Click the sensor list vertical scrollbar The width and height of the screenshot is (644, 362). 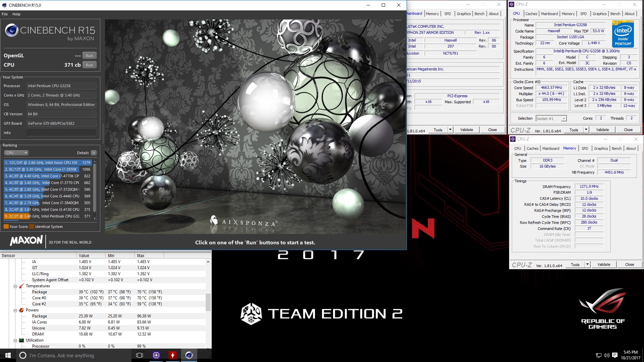click(x=208, y=304)
